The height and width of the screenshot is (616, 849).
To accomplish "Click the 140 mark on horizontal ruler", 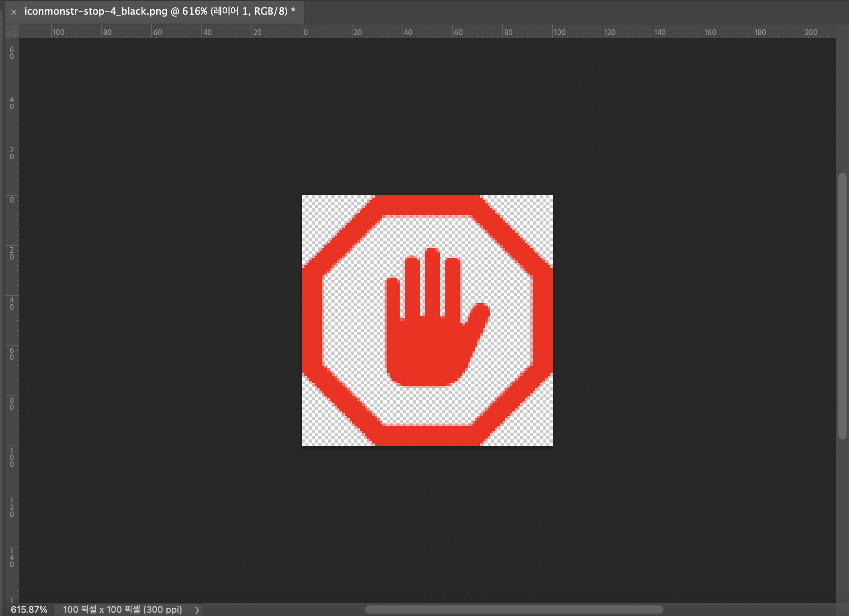I will pyautogui.click(x=659, y=32).
